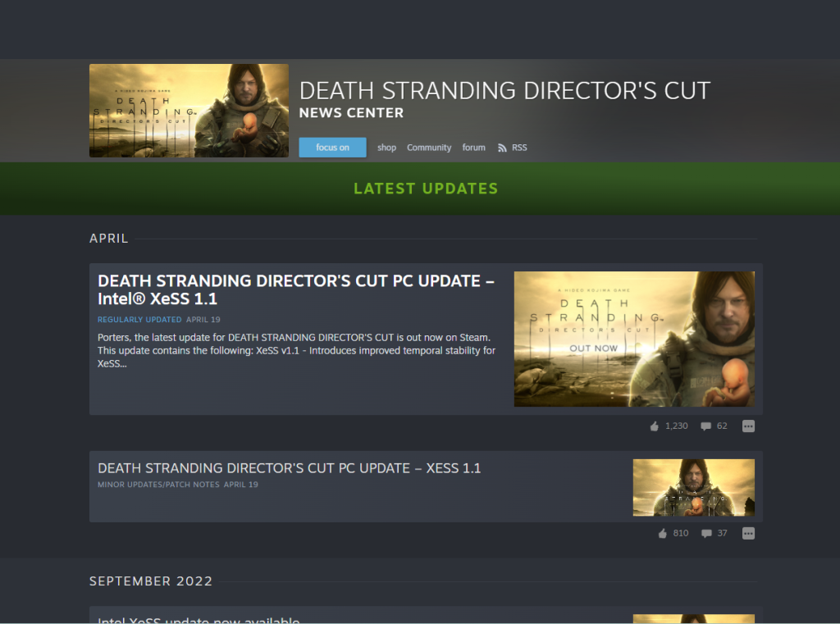Screen dimensions: 840x624
Task: Click 'APRIL 19' date of patch notes post
Action: point(241,485)
